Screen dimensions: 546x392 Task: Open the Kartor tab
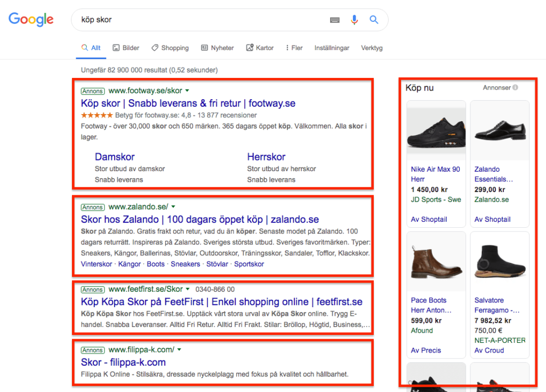(x=260, y=48)
